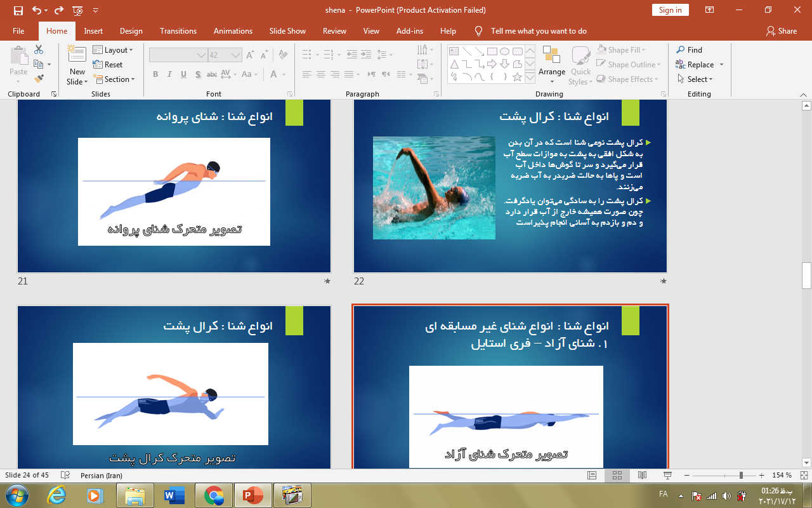Click the Cut scissors icon
This screenshot has width=812, height=508.
coord(39,50)
